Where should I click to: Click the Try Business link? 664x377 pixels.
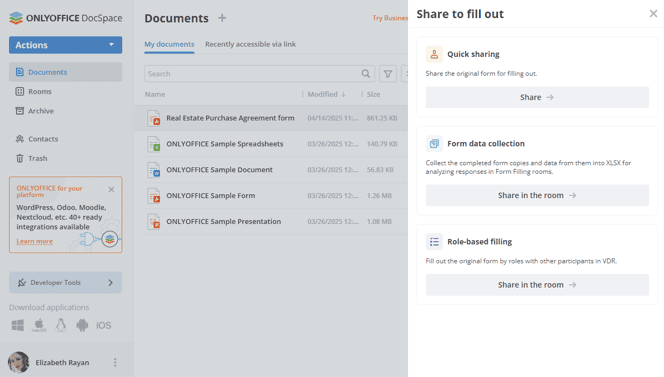pos(390,18)
